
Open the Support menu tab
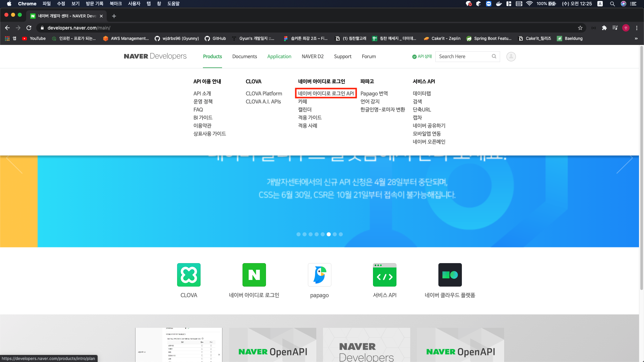[343, 57]
